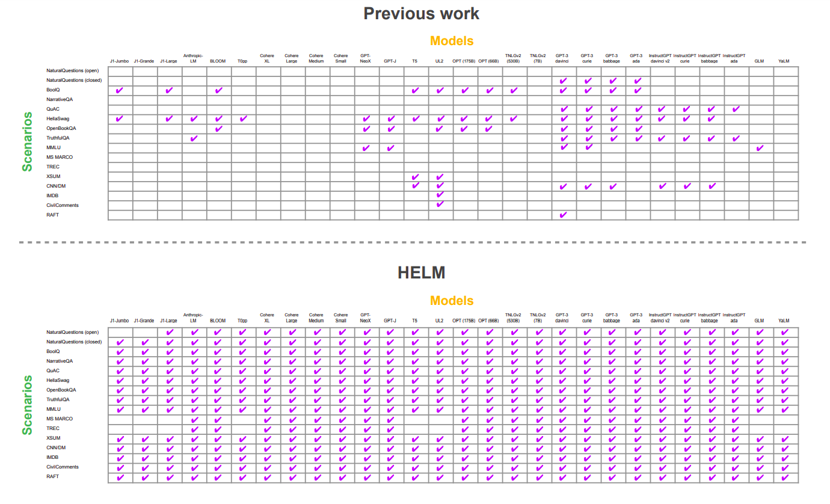Click 'OPT (175B)' column header in Previous work table
This screenshot has height=504, width=830.
pos(464,61)
